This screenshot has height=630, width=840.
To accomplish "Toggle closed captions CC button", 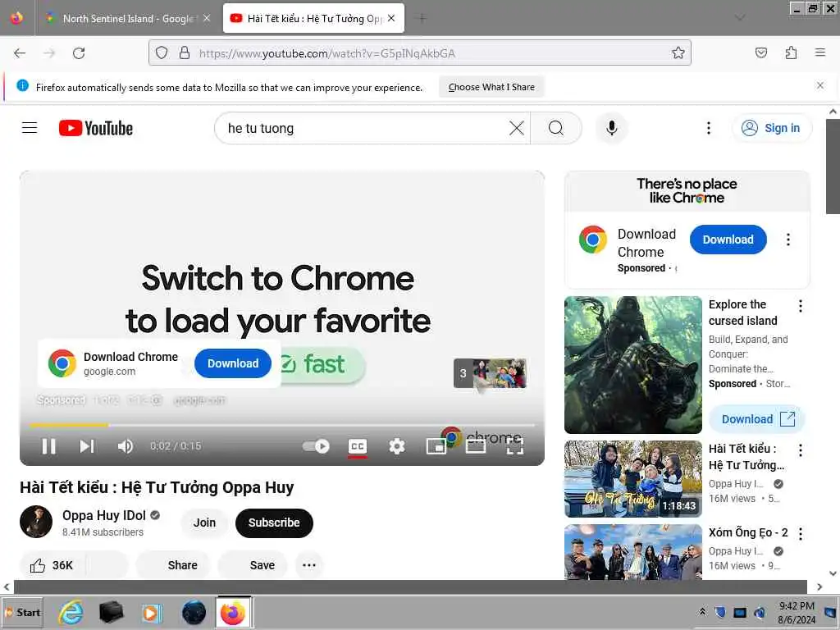I will point(358,446).
